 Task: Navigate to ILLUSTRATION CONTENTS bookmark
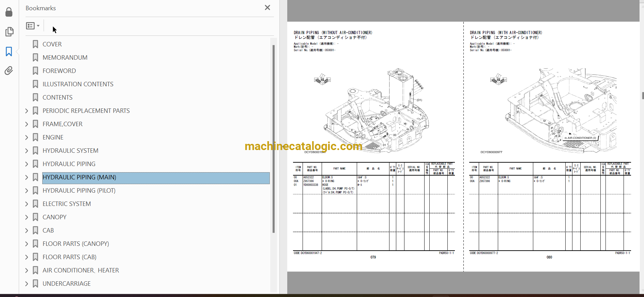click(x=78, y=84)
